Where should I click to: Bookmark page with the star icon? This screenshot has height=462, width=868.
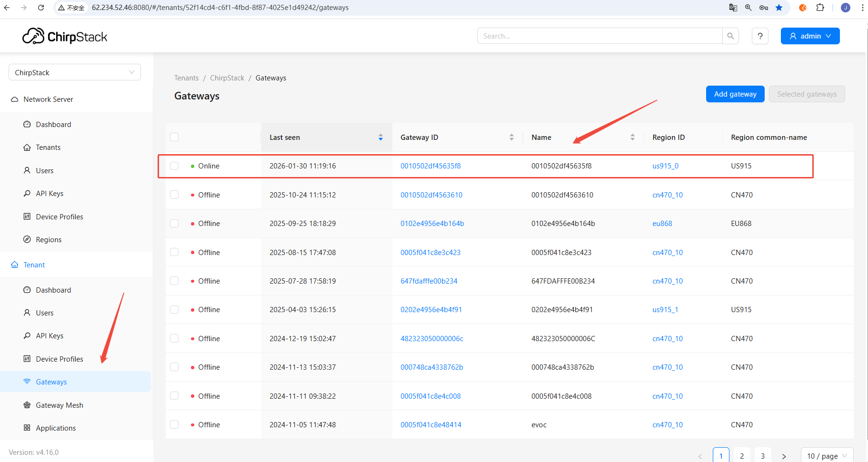(x=779, y=8)
